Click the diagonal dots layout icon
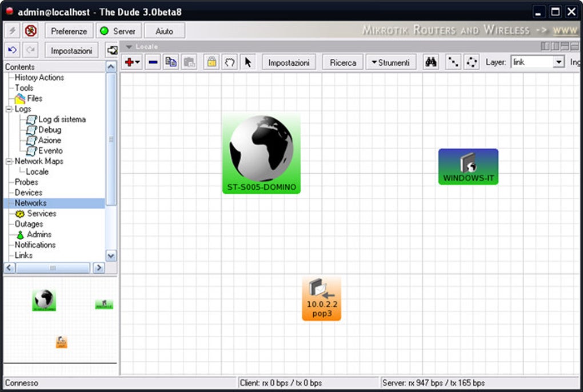583x392 pixels. [x=453, y=62]
